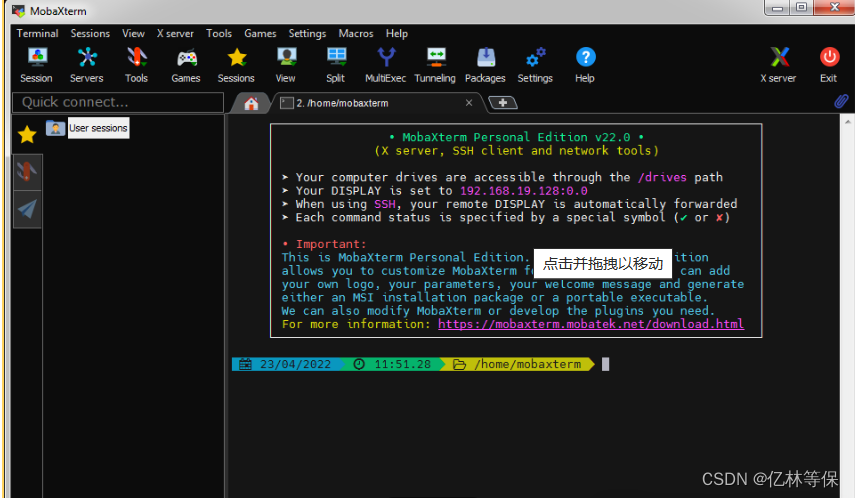The height and width of the screenshot is (498, 855).
Task: Close the /home/mobaxterm tab
Action: 469,103
